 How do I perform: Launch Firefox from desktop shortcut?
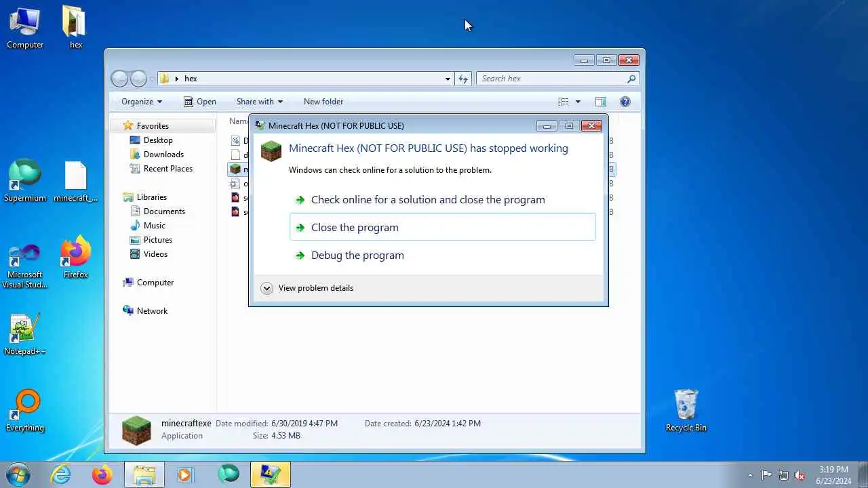75,258
